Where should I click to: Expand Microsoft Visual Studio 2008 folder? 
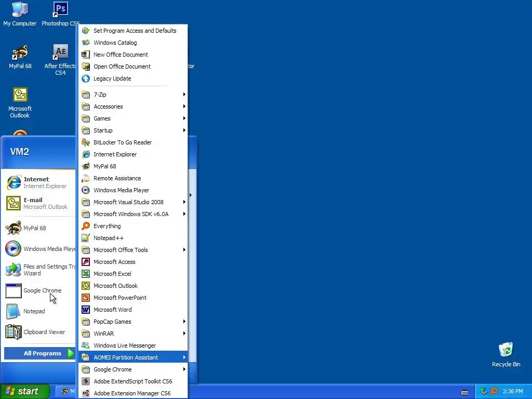(133, 202)
